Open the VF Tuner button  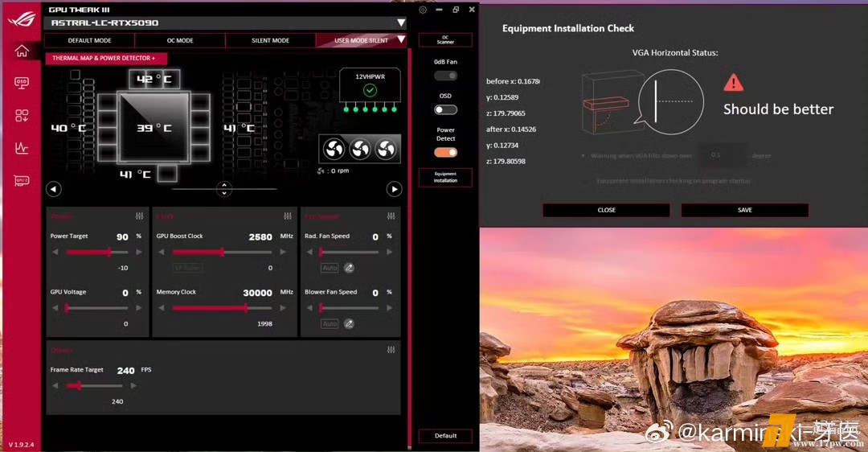pos(187,268)
